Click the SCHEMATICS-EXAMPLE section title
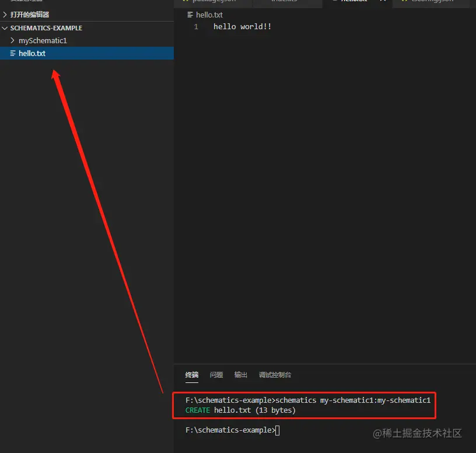 click(46, 28)
